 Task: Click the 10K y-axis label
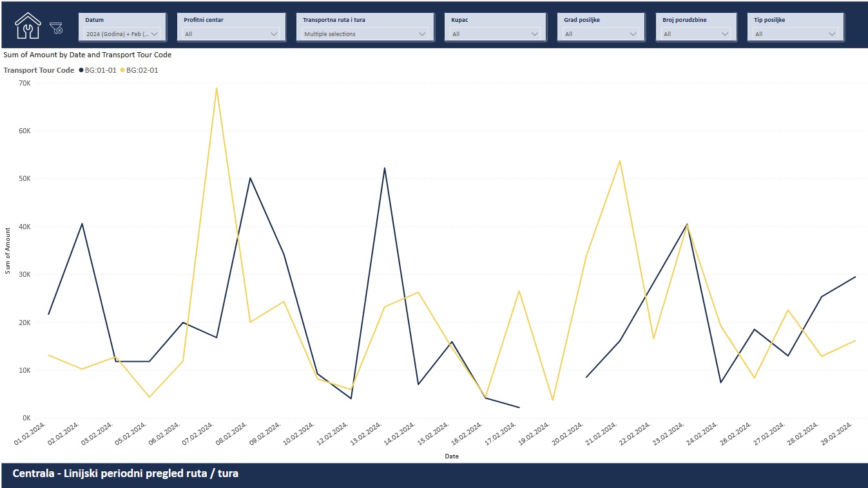coord(25,371)
